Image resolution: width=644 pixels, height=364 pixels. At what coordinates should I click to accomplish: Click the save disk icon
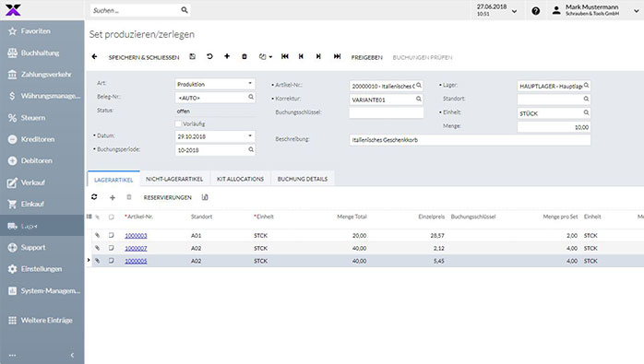(192, 56)
